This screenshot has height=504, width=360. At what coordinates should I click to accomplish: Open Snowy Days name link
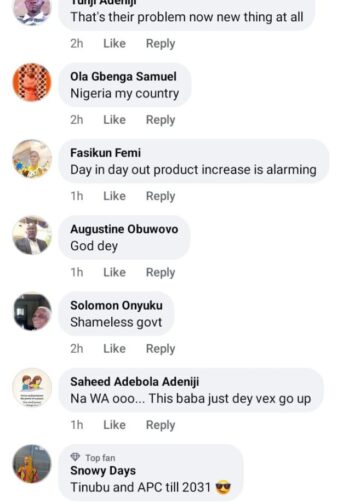103,471
